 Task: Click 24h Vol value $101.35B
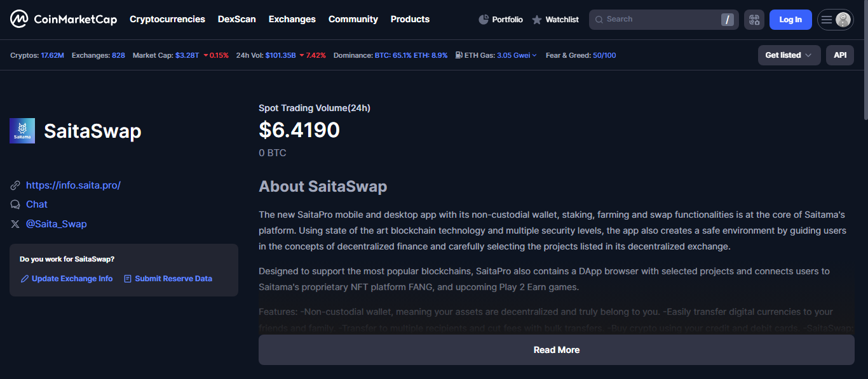(280, 55)
